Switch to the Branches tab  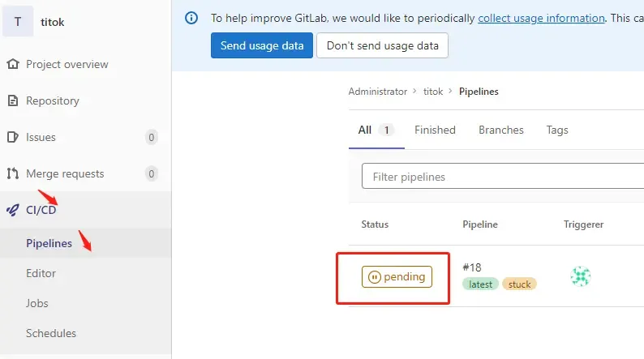500,130
